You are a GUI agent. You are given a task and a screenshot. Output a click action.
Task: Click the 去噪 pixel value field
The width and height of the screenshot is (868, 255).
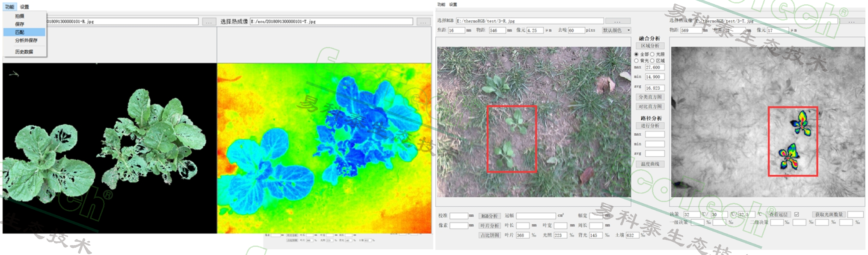[576, 30]
